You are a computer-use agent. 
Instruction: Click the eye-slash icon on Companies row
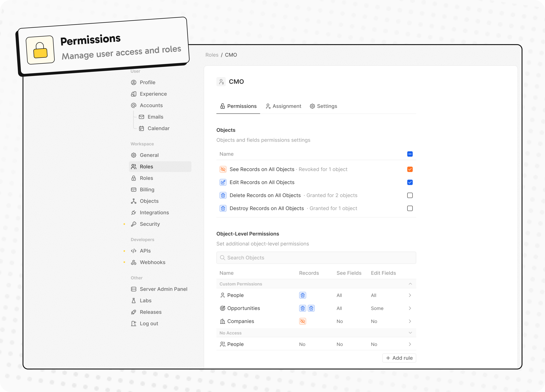click(303, 321)
